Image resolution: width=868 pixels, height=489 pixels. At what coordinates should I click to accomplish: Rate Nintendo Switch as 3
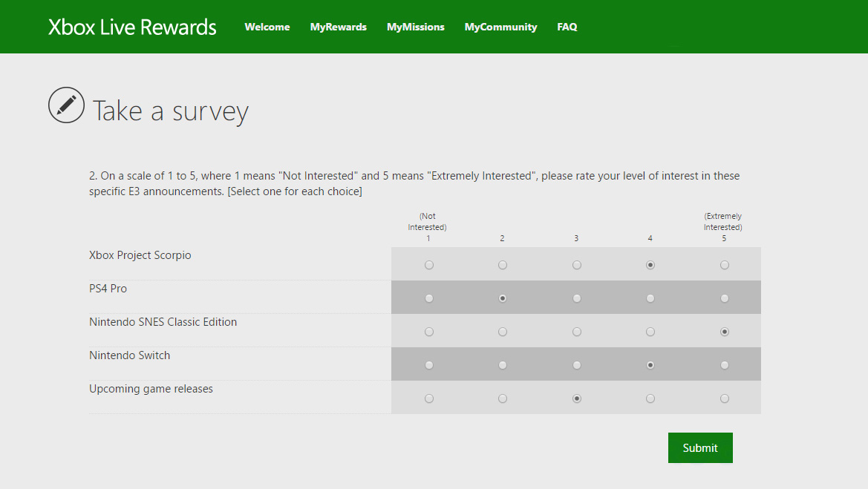tap(577, 365)
